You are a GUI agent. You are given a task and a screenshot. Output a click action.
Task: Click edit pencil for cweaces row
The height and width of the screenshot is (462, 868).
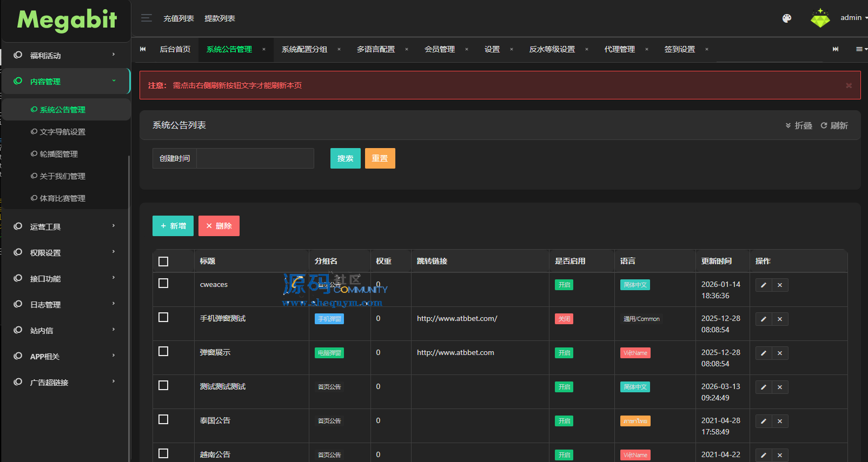[x=764, y=285]
